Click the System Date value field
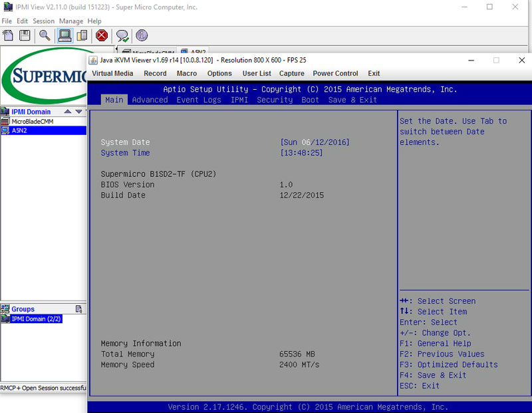The height and width of the screenshot is (413, 532). (315, 142)
